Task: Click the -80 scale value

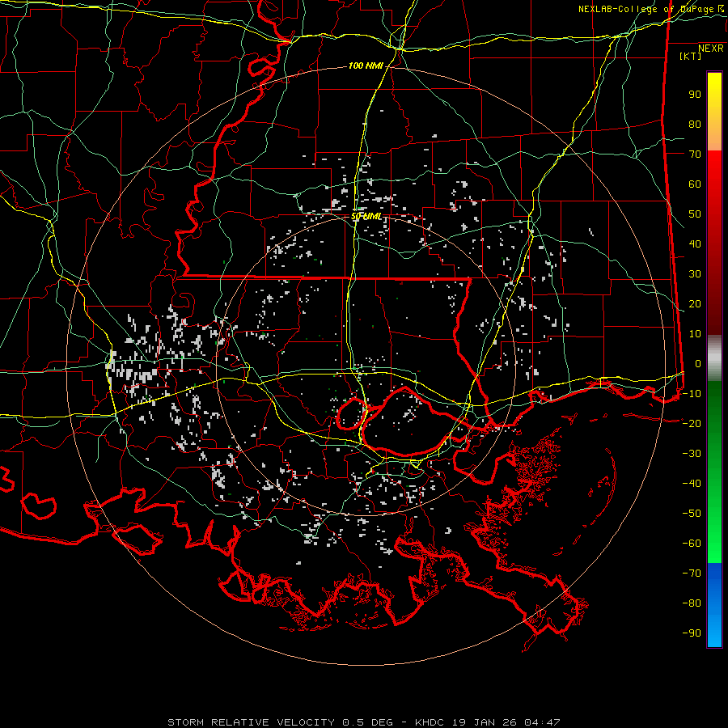Action: 692,603
